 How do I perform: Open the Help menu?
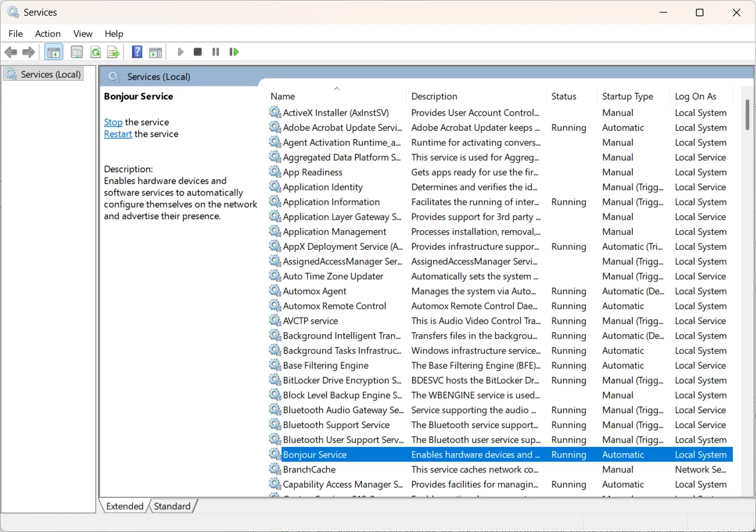coord(114,34)
